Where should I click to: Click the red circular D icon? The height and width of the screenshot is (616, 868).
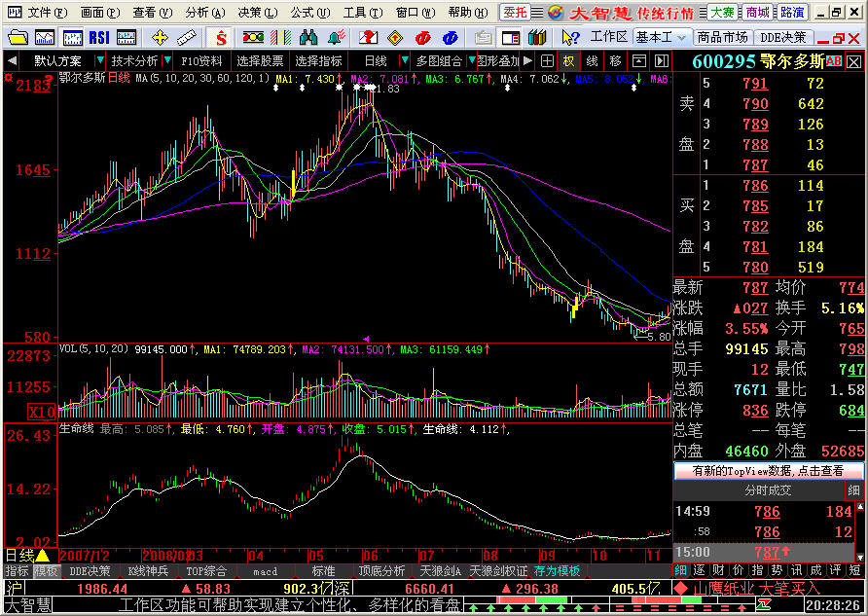[x=423, y=38]
